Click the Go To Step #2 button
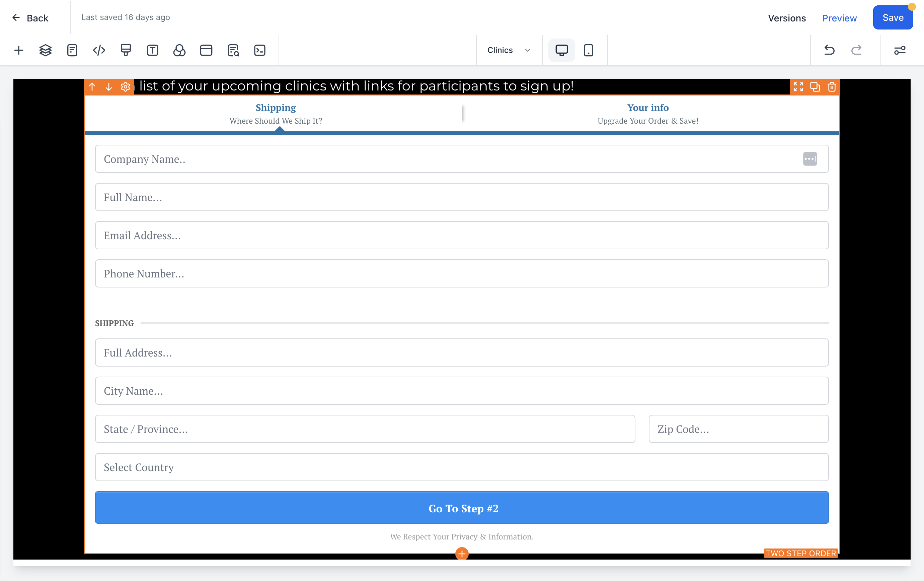 coord(462,508)
